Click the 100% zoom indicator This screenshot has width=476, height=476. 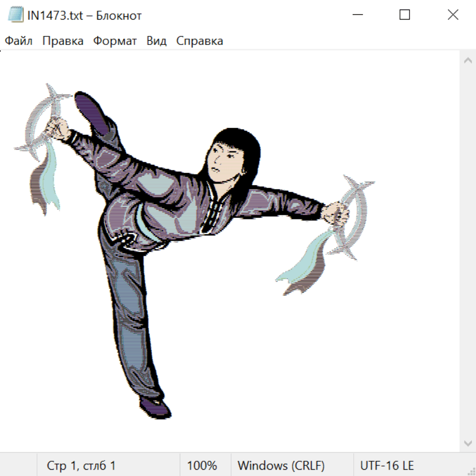tap(202, 465)
